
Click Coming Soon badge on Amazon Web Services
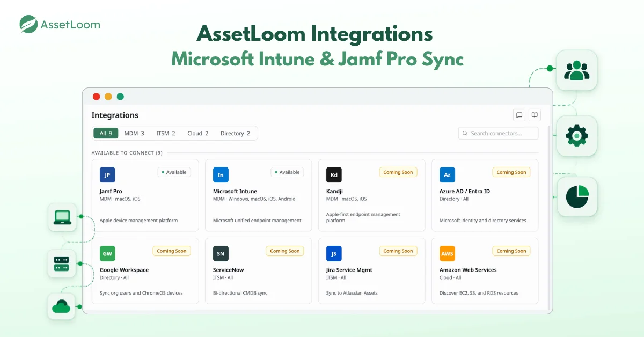pyautogui.click(x=511, y=251)
